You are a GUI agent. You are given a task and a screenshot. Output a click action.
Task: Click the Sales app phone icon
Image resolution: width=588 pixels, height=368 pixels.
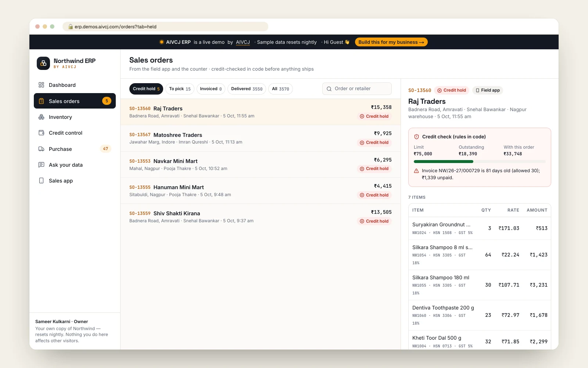(41, 181)
